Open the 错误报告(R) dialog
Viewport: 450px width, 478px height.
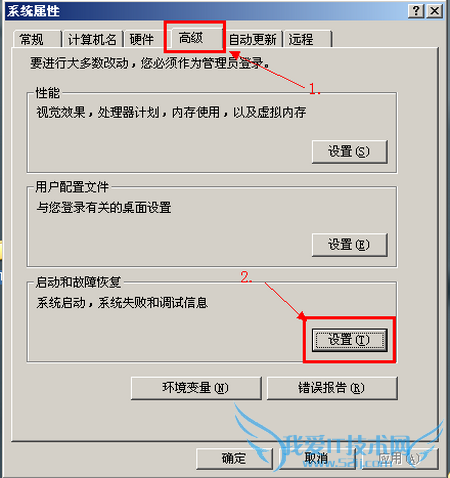pyautogui.click(x=332, y=388)
